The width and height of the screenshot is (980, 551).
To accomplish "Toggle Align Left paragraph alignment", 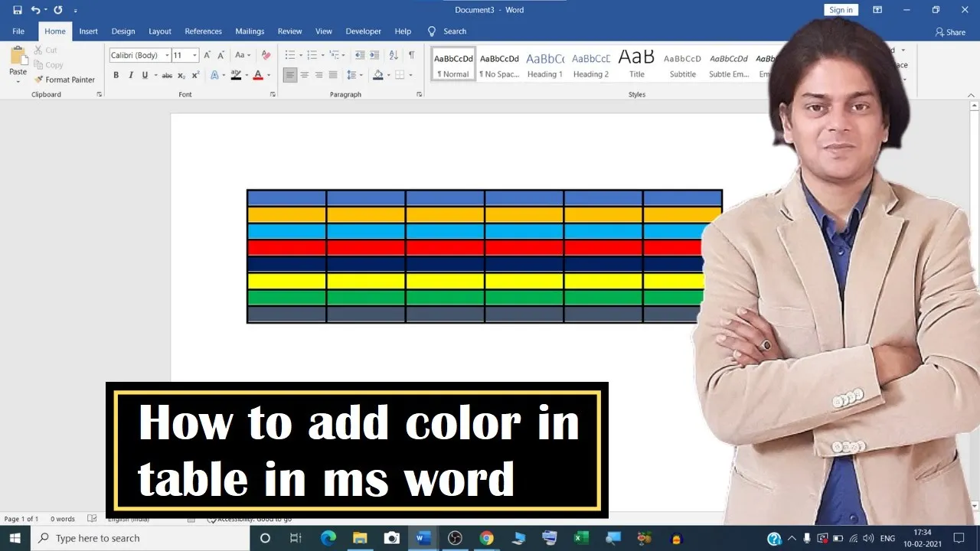I will [290, 75].
